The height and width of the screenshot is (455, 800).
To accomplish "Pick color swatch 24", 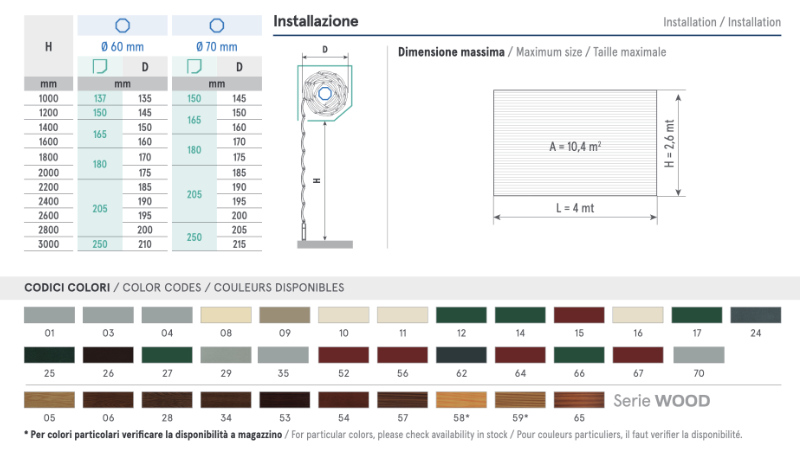I will pyautogui.click(x=755, y=315).
